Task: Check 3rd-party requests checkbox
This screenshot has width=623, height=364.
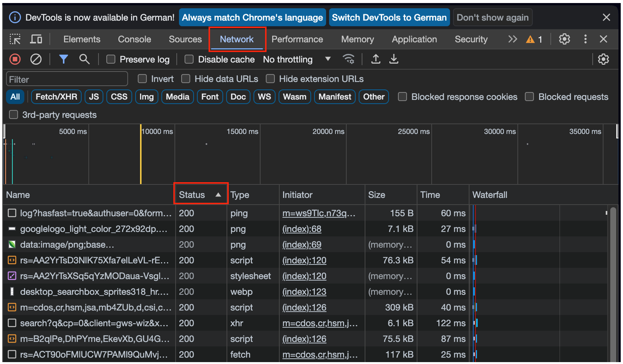Action: (14, 114)
